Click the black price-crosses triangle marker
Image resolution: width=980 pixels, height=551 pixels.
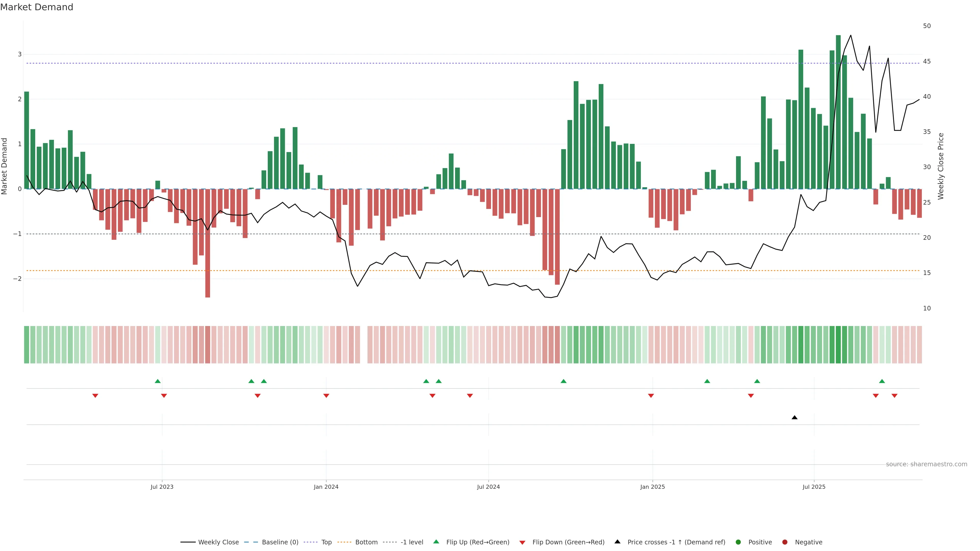[794, 418]
